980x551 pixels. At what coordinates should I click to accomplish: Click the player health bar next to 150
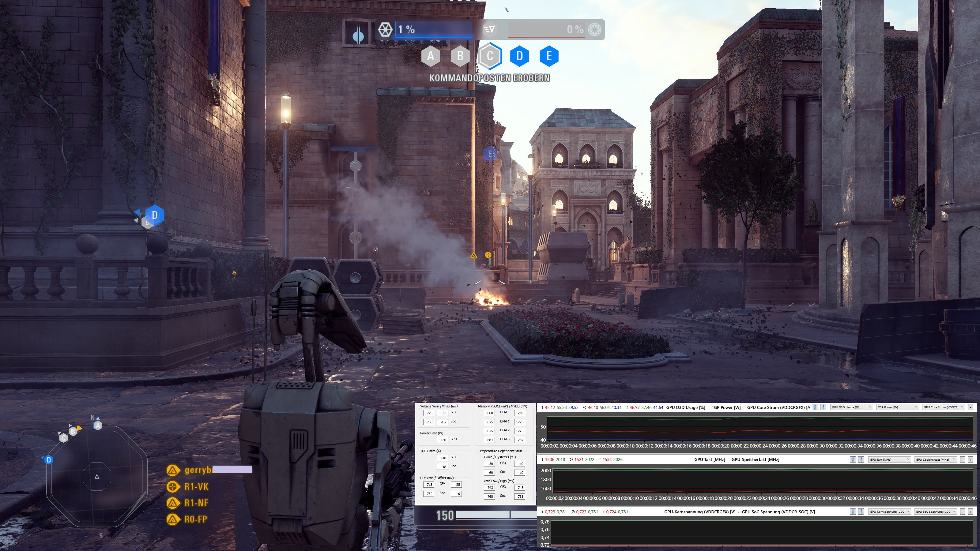pyautogui.click(x=496, y=515)
